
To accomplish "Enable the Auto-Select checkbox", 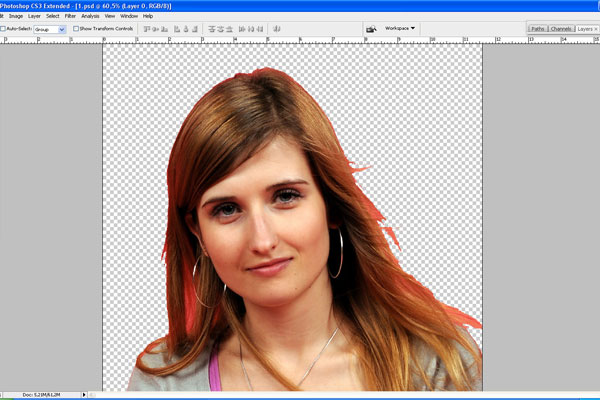I will 3,29.
